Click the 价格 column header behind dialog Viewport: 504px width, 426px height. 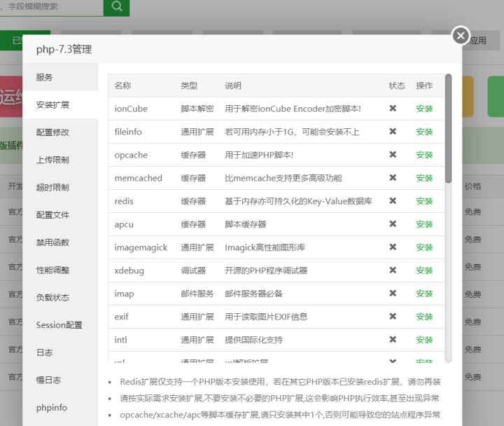click(x=472, y=186)
